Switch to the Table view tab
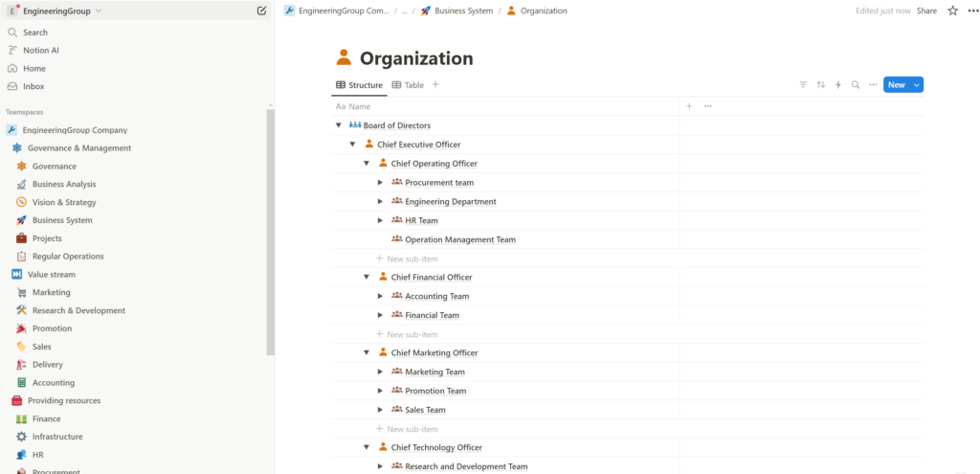 [x=409, y=85]
